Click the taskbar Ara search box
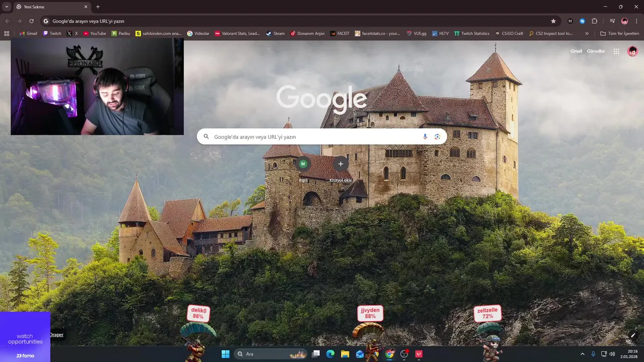The image size is (644, 362). [x=271, y=354]
